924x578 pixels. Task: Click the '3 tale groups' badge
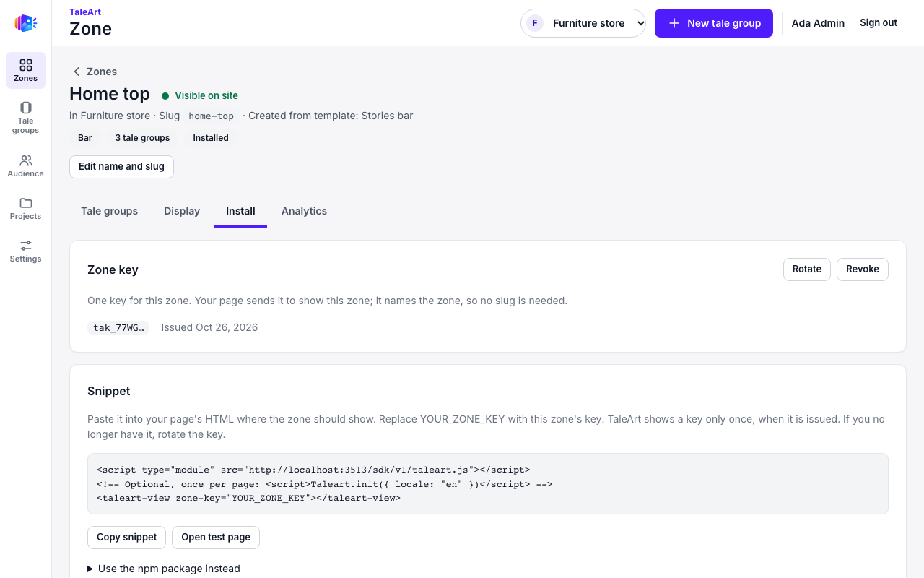[x=142, y=138]
